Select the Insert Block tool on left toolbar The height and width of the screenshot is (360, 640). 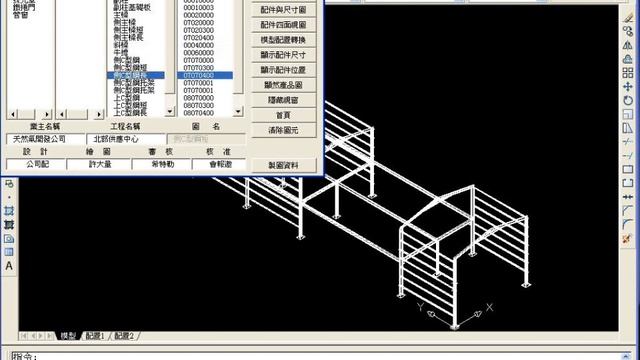[9, 184]
